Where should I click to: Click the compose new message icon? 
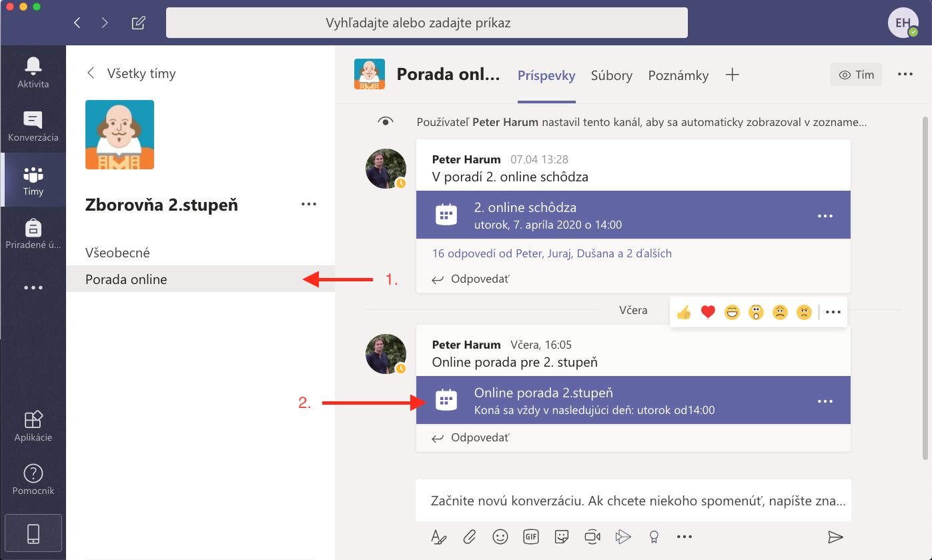tap(138, 23)
